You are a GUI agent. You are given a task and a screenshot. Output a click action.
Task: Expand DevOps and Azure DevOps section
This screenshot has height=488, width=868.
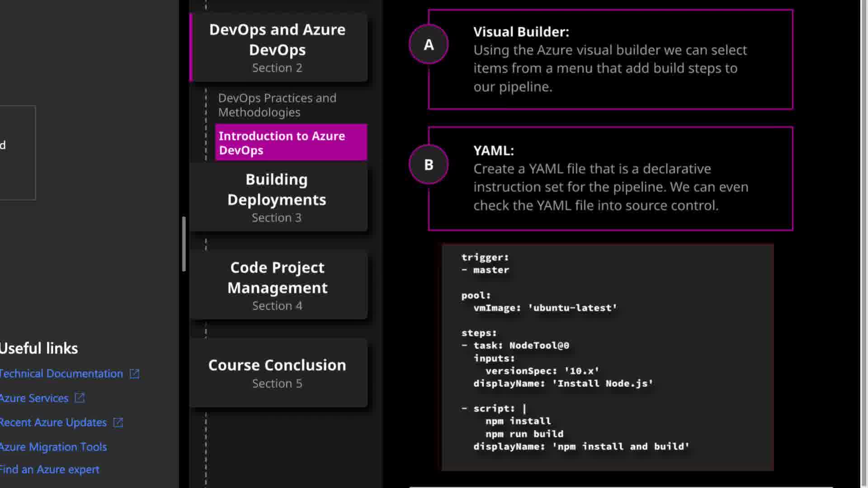(278, 47)
